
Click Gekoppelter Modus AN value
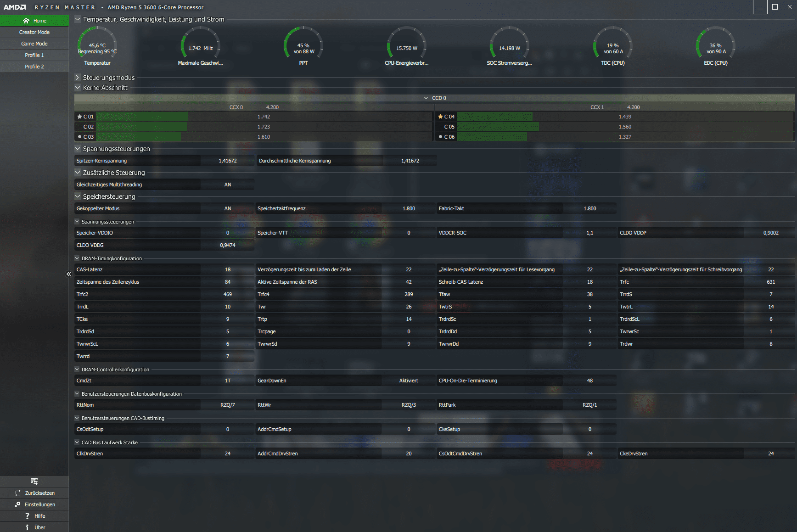(x=228, y=208)
